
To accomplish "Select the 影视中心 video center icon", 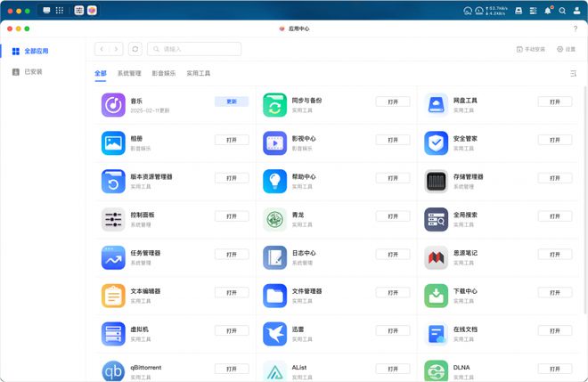I will pyautogui.click(x=275, y=143).
